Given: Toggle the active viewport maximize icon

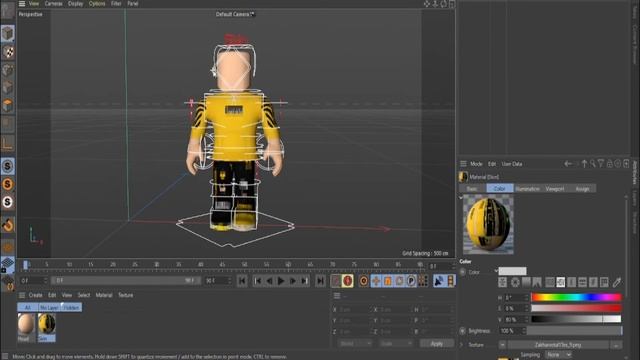Looking at the screenshot, I should point(452,4).
